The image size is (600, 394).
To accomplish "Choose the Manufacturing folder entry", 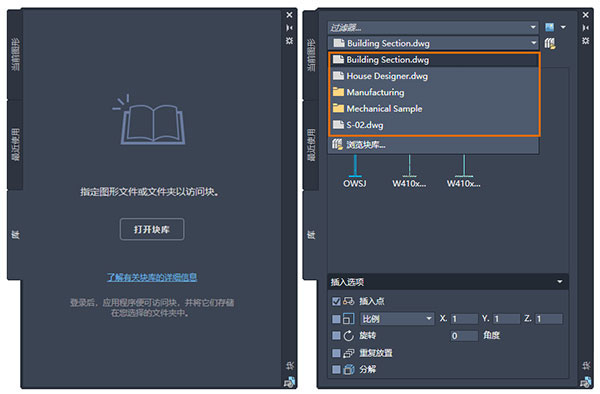I will [434, 92].
